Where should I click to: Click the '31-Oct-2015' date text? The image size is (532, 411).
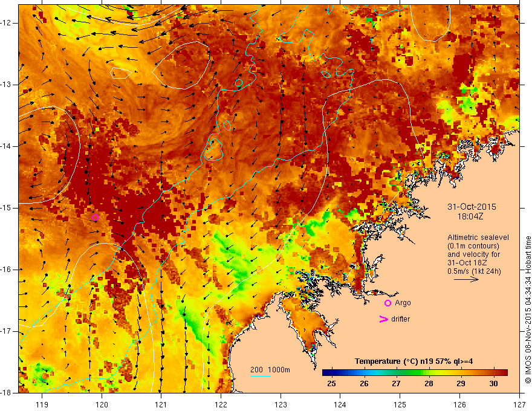(x=472, y=207)
